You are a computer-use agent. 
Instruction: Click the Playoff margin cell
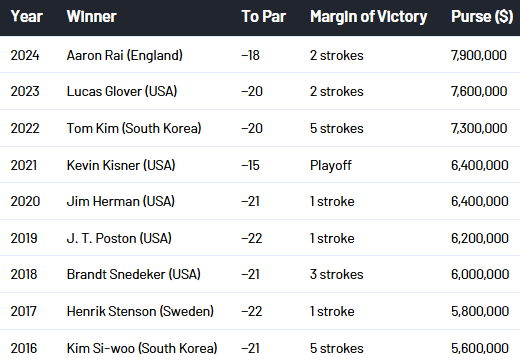coord(331,166)
